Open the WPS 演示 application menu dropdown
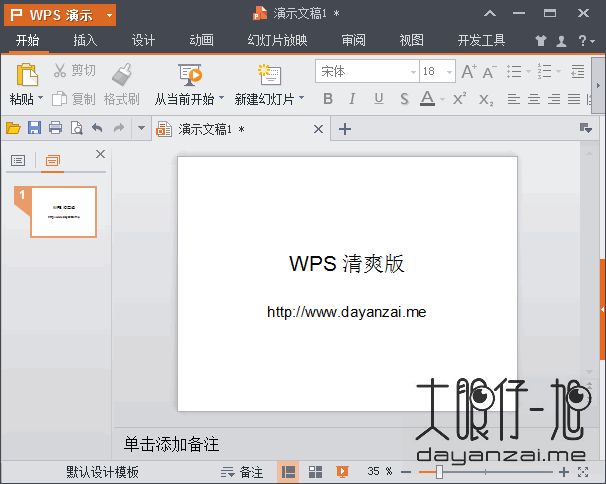This screenshot has width=606, height=484. pyautogui.click(x=109, y=15)
